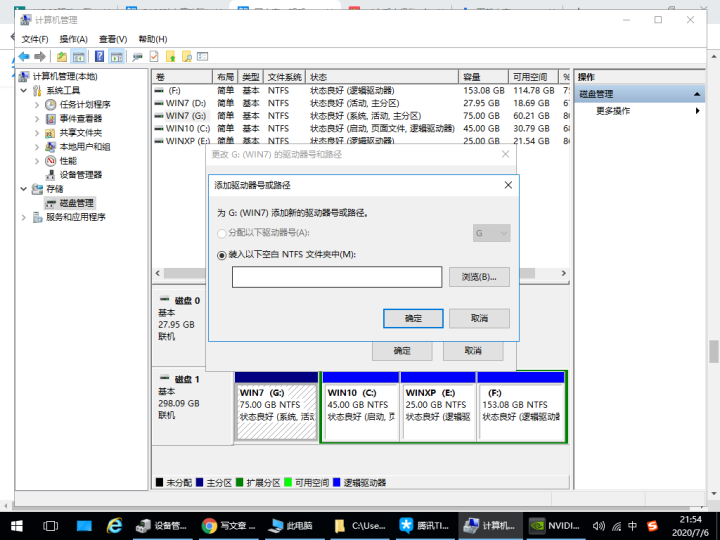Select WINXP (E:) partition on Disk 1

[438, 407]
